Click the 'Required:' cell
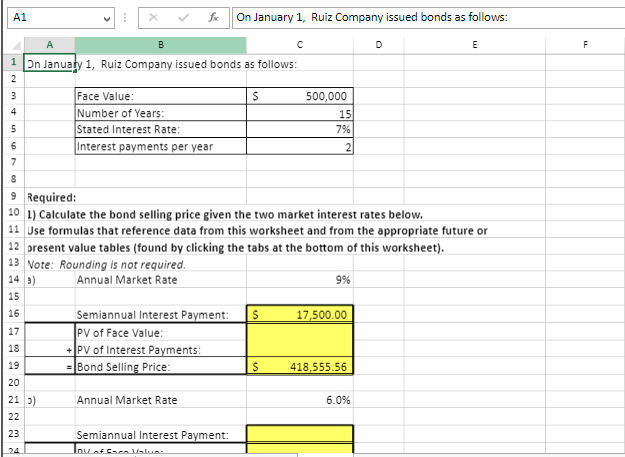Image resolution: width=625 pixels, height=457 pixels. 51,197
